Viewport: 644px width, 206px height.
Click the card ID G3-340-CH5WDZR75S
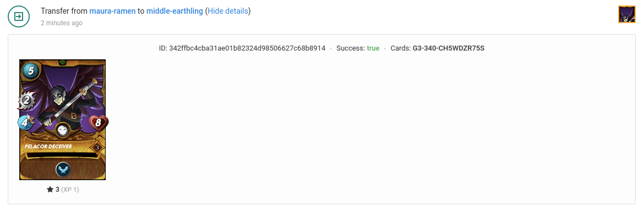pyautogui.click(x=449, y=48)
